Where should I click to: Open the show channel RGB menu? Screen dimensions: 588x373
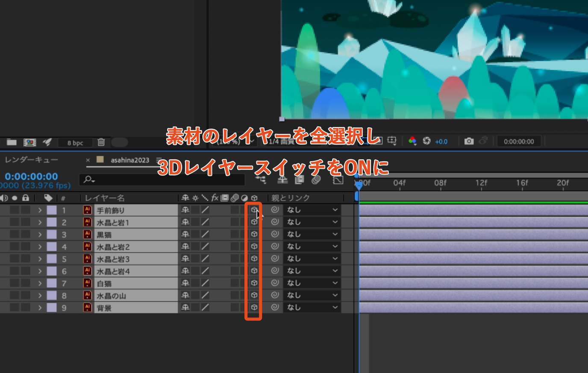point(412,141)
